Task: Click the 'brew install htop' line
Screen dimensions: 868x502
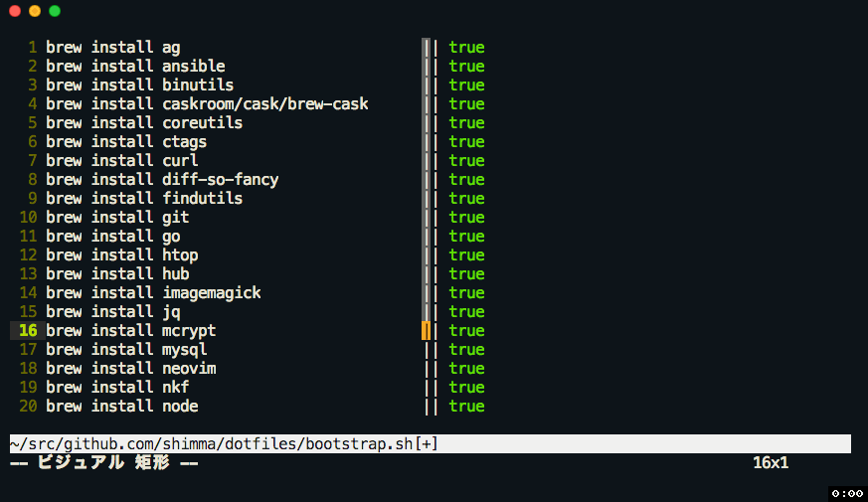Action: (121, 254)
